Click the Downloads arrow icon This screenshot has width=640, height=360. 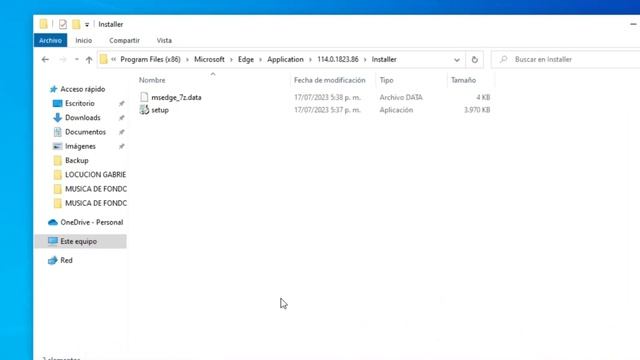[x=57, y=118]
